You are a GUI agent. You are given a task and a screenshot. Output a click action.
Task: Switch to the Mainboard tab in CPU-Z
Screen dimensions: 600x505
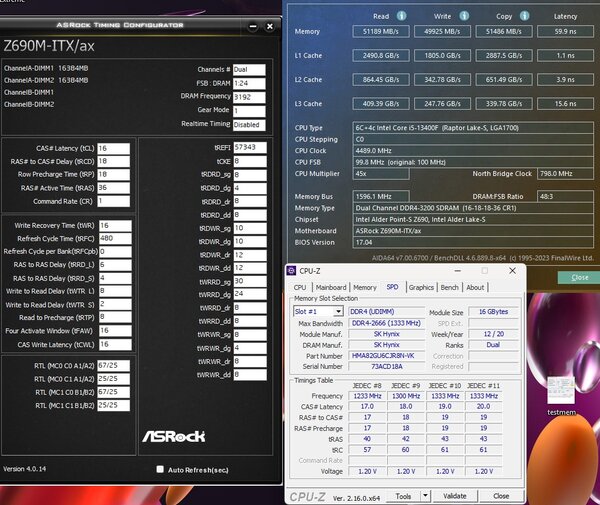(x=331, y=287)
